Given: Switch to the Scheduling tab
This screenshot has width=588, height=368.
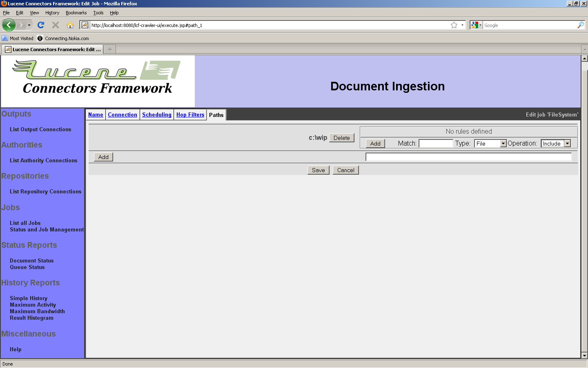Looking at the screenshot, I should (157, 115).
